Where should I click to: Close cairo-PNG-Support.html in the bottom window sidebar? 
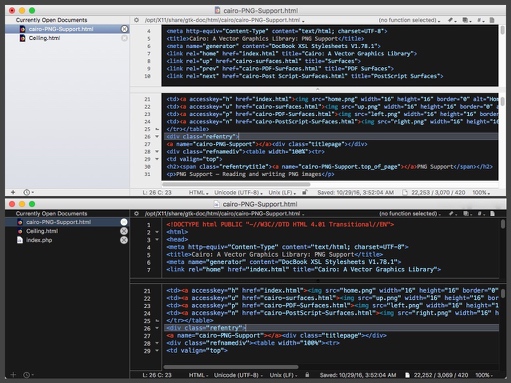click(x=124, y=222)
